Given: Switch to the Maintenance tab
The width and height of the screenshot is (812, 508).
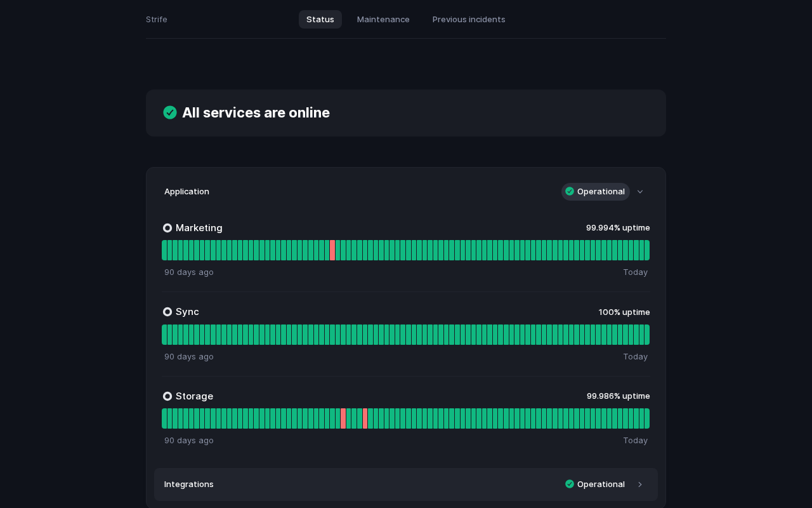Looking at the screenshot, I should point(383,19).
